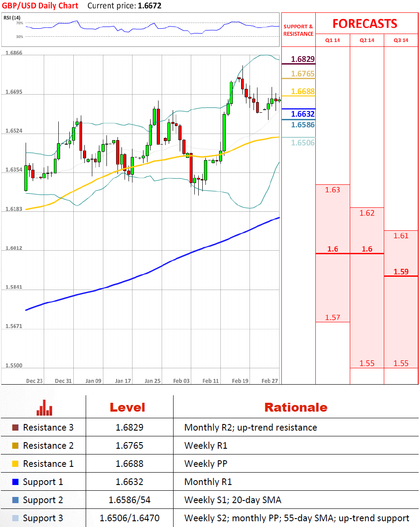The height and width of the screenshot is (527, 420).
Task: Click the Resistance 1 yellow swatch
Action: (15, 464)
